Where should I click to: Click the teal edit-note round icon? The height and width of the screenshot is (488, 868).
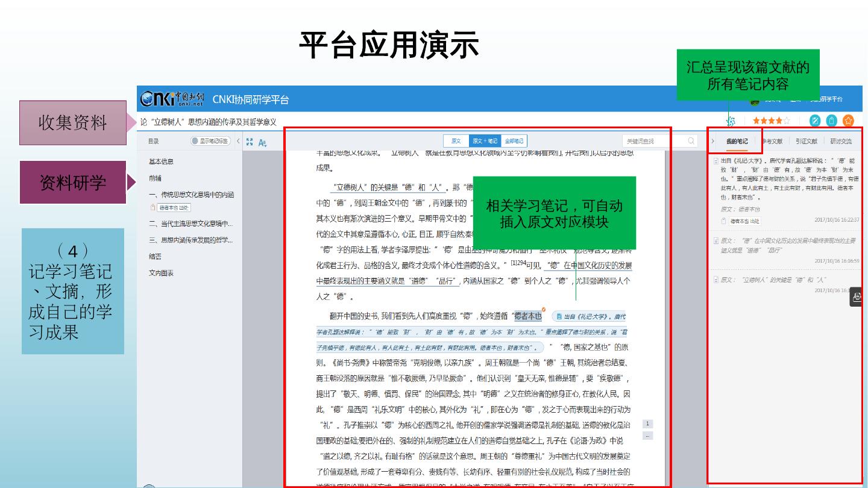click(x=815, y=120)
